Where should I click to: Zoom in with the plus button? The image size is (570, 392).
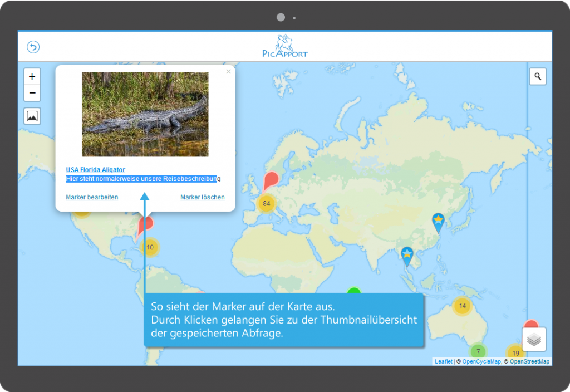pos(32,77)
